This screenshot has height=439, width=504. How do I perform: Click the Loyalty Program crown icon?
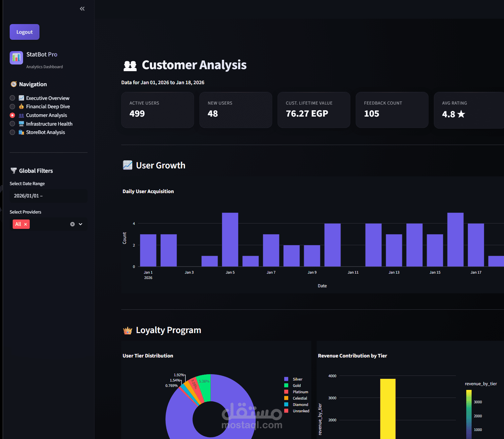[128, 330]
